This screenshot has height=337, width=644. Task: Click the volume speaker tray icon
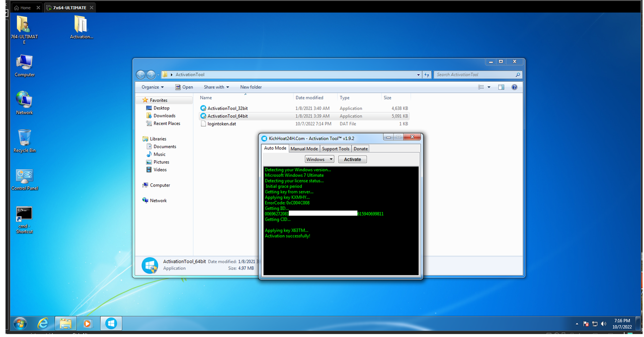[603, 324]
